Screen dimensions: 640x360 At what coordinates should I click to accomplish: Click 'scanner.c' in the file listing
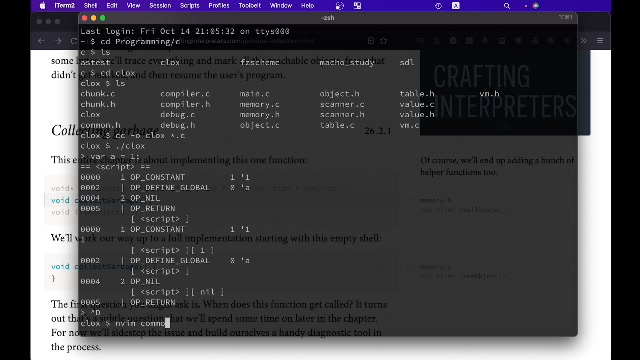pyautogui.click(x=342, y=104)
